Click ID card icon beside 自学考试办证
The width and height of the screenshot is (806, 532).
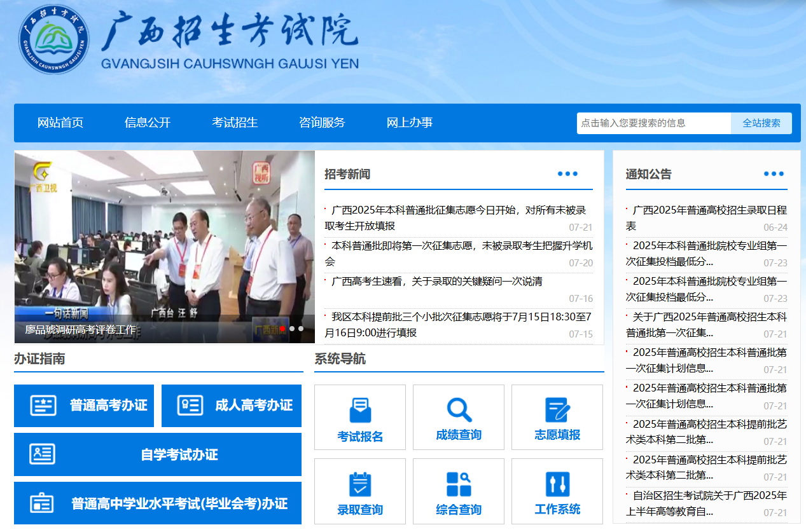(x=42, y=454)
